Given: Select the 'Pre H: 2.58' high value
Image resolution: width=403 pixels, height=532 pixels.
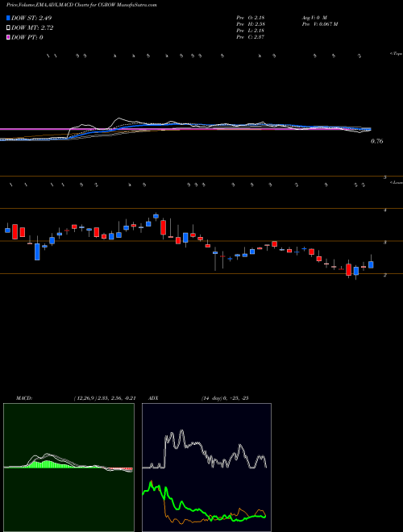Looking at the screenshot, I should pos(251,24).
